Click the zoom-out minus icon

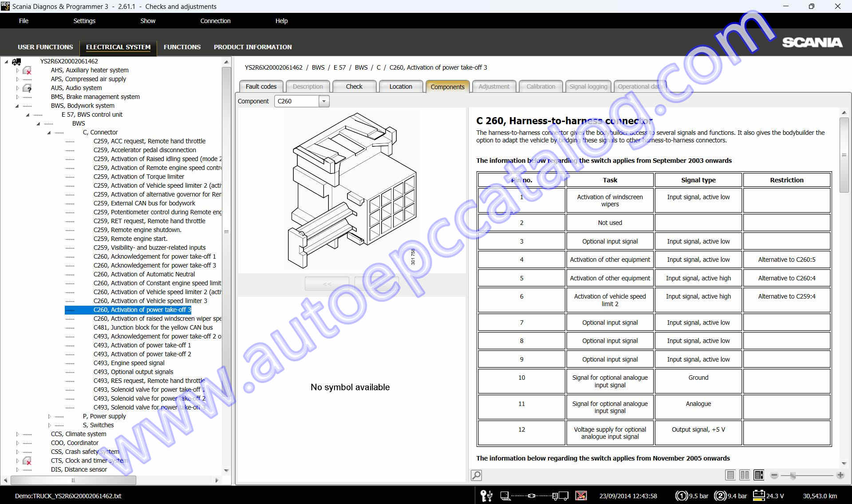tap(774, 475)
